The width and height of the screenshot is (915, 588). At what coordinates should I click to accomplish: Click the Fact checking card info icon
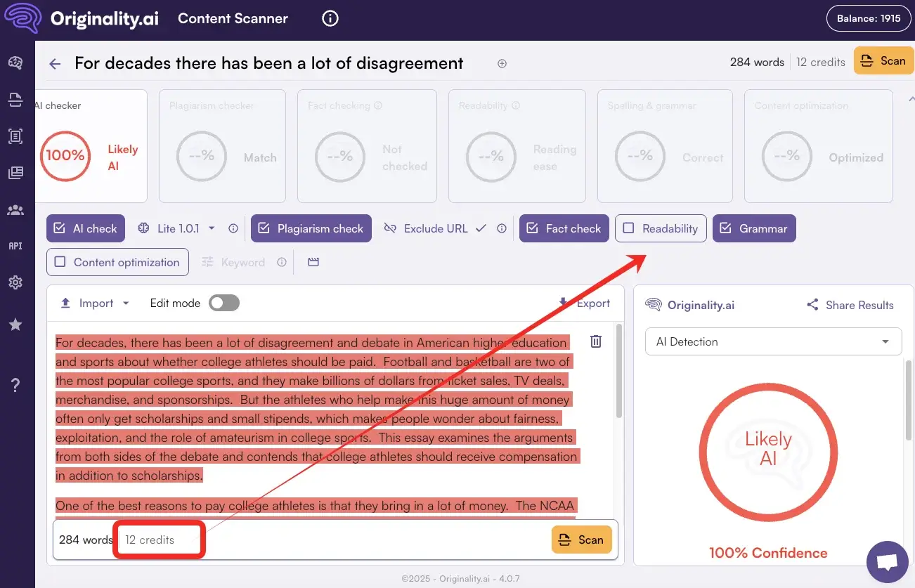coord(378,106)
